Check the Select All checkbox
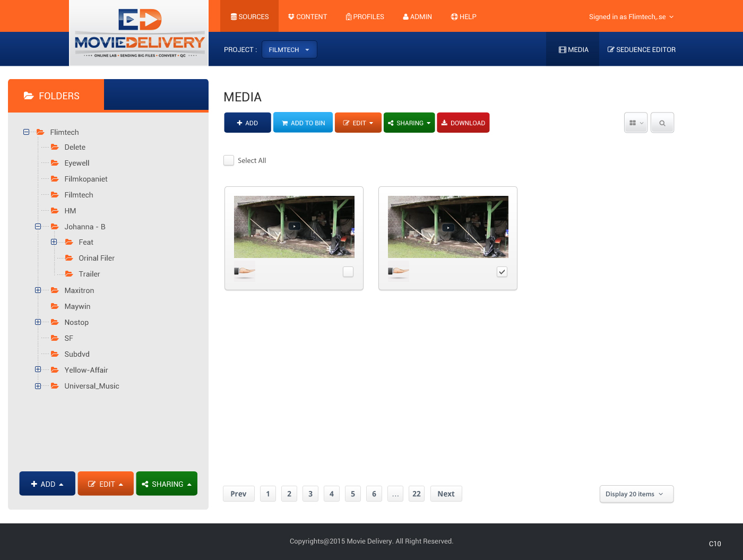 [x=229, y=160]
